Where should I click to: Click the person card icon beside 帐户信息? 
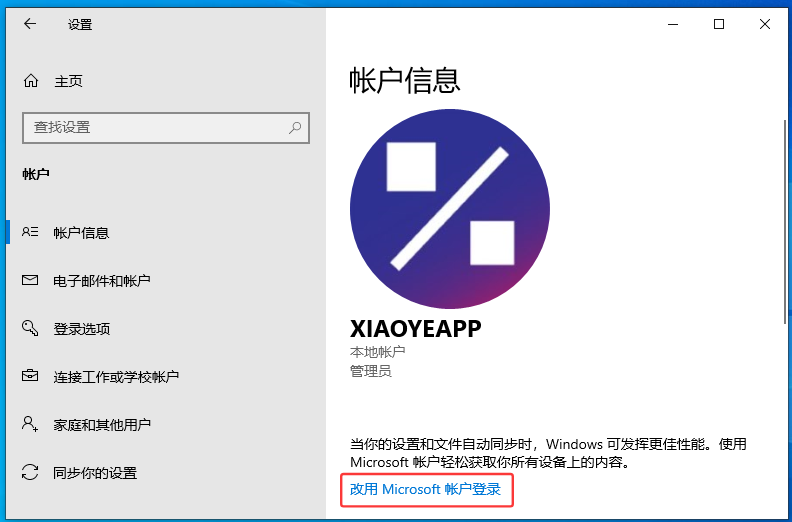(x=30, y=233)
